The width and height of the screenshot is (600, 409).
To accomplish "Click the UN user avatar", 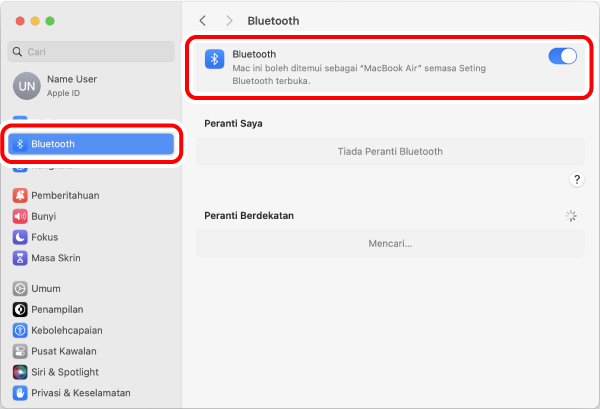I will (x=27, y=86).
